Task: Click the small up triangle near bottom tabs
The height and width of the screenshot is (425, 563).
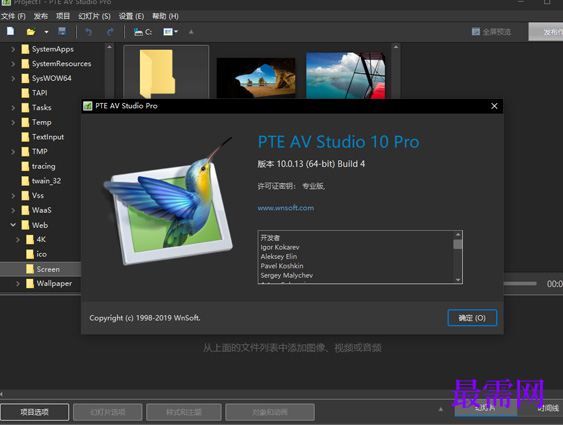Action: [x=441, y=409]
